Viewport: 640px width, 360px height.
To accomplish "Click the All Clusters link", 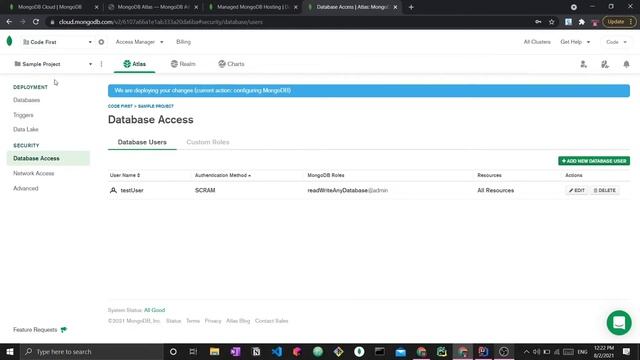I will pos(537,42).
